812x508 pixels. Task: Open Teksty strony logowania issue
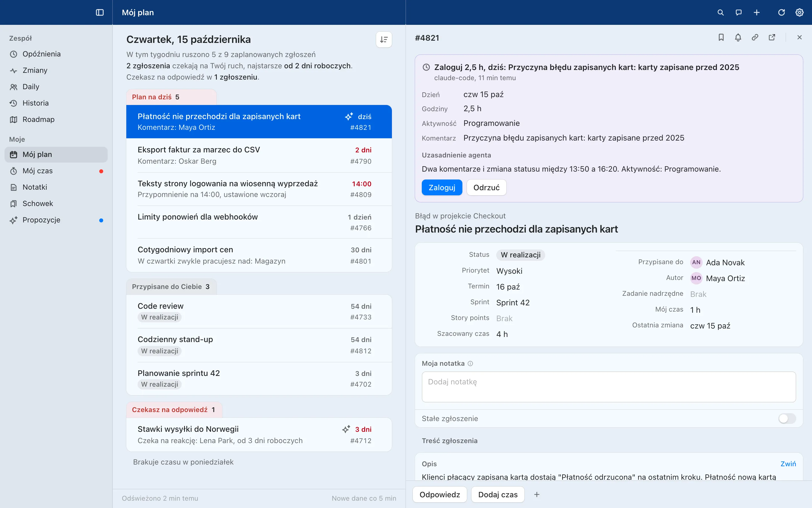[259, 189]
